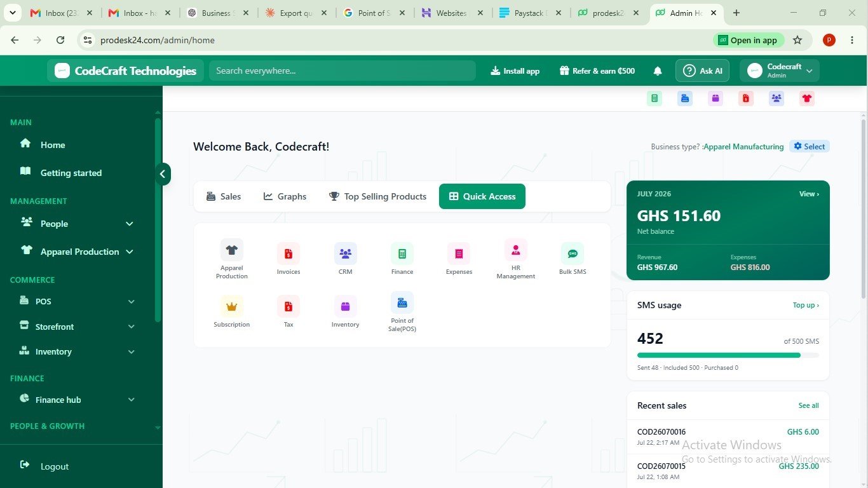Open the Finance quick access tile
The height and width of the screenshot is (488, 868).
point(402,259)
